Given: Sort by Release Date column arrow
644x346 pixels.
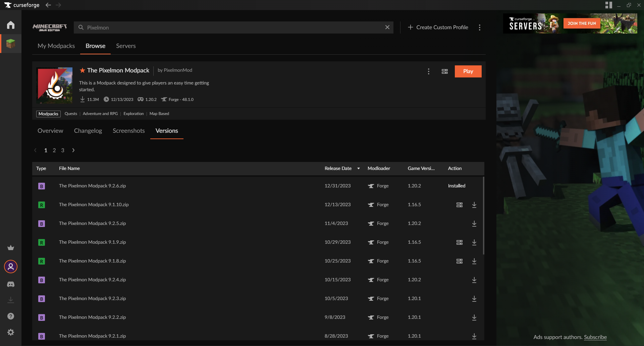Looking at the screenshot, I should pyautogui.click(x=358, y=169).
